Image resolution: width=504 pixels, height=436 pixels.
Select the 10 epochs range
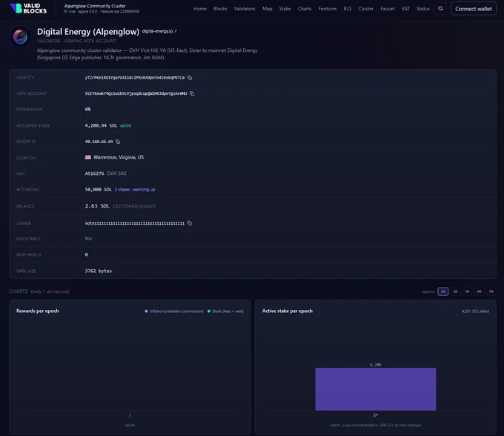(x=443, y=291)
